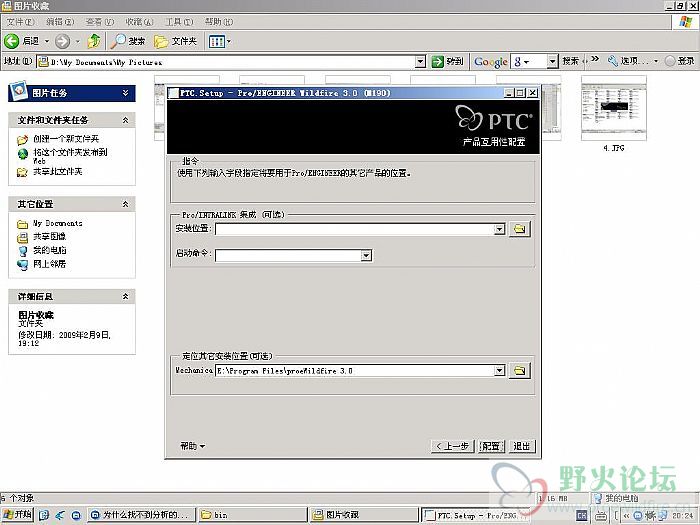
Task: Click 'Publish this folder to Web' globe icon
Action: (x=23, y=154)
